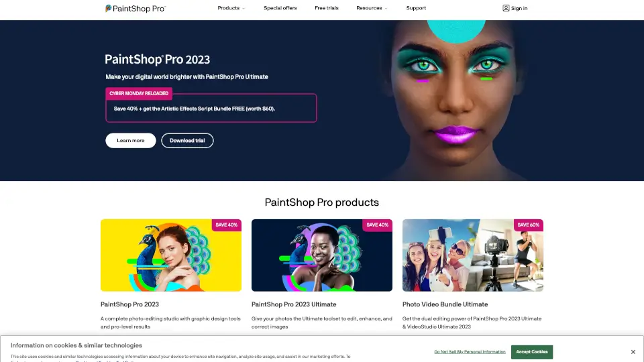Open the Special offers menu item
The image size is (644, 362).
click(x=280, y=8)
